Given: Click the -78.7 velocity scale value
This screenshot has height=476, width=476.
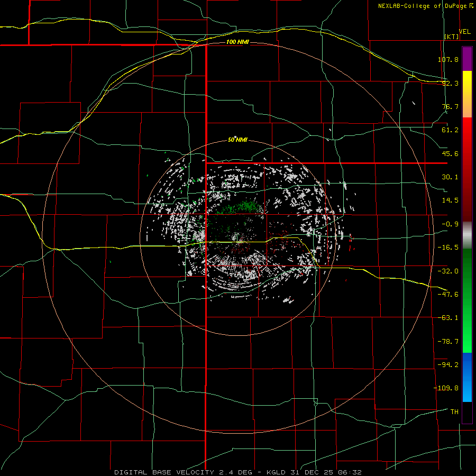Looking at the screenshot, I should point(448,342).
